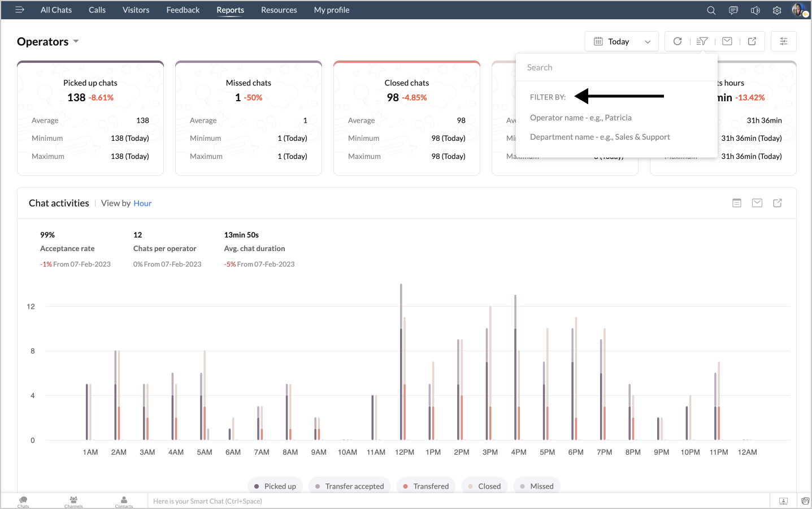Expand the hamburger navigation menu

(x=20, y=10)
